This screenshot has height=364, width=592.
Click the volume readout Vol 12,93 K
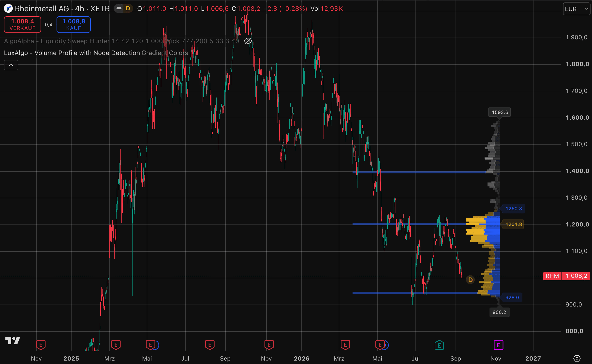coord(327,9)
